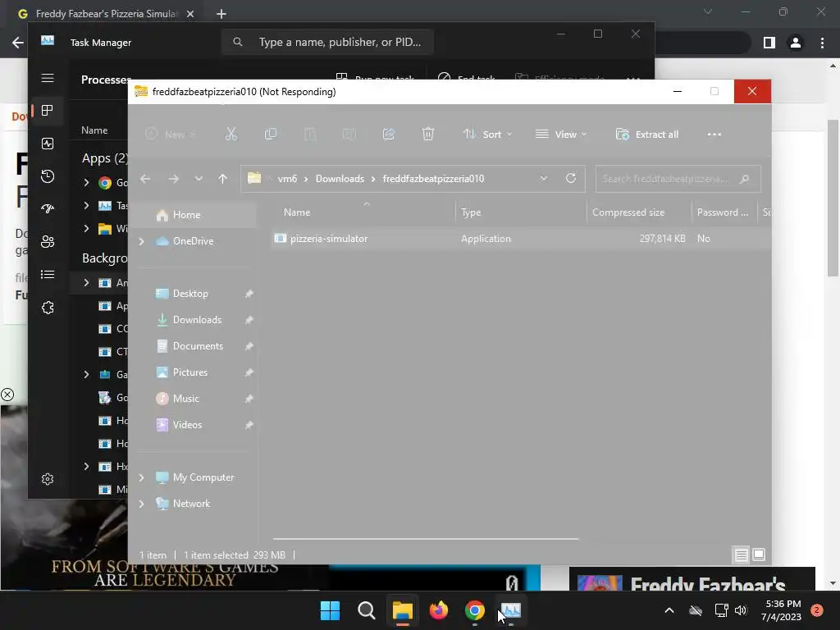The width and height of the screenshot is (840, 630).
Task: Click Extract all button
Action: pos(647,134)
